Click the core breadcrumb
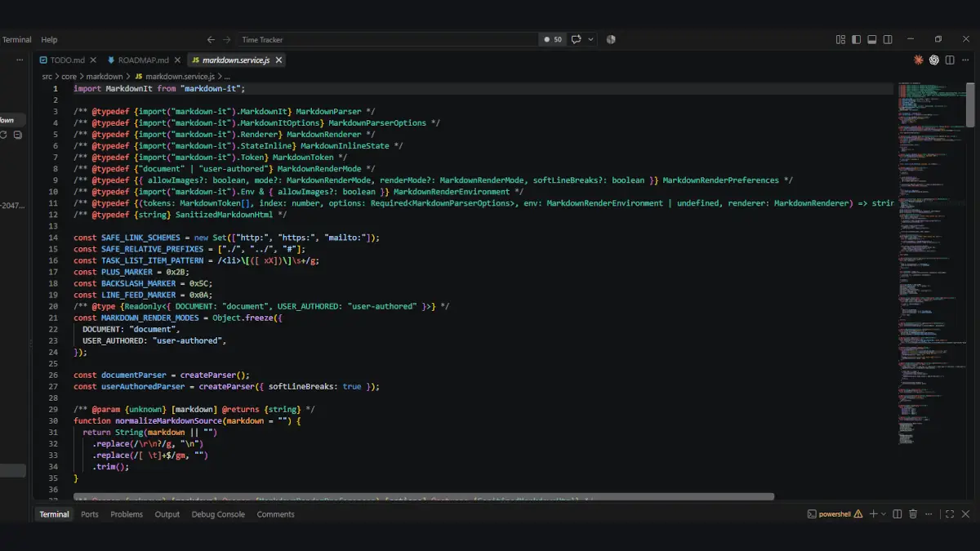The width and height of the screenshot is (980, 551). (69, 76)
